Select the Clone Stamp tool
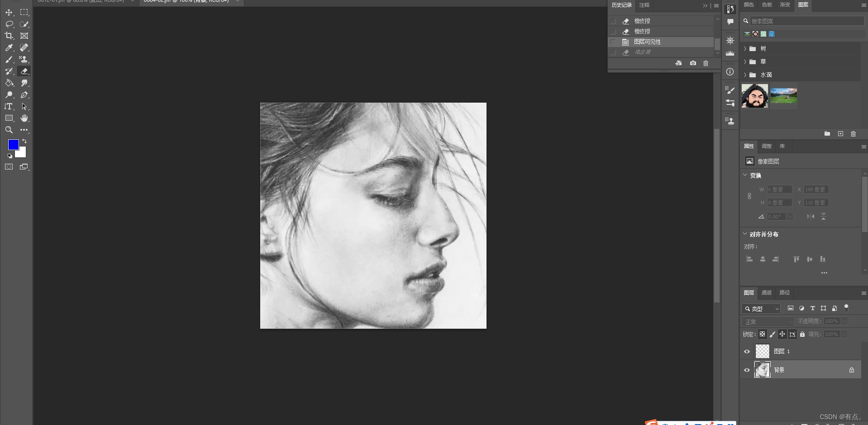 pyautogui.click(x=24, y=59)
